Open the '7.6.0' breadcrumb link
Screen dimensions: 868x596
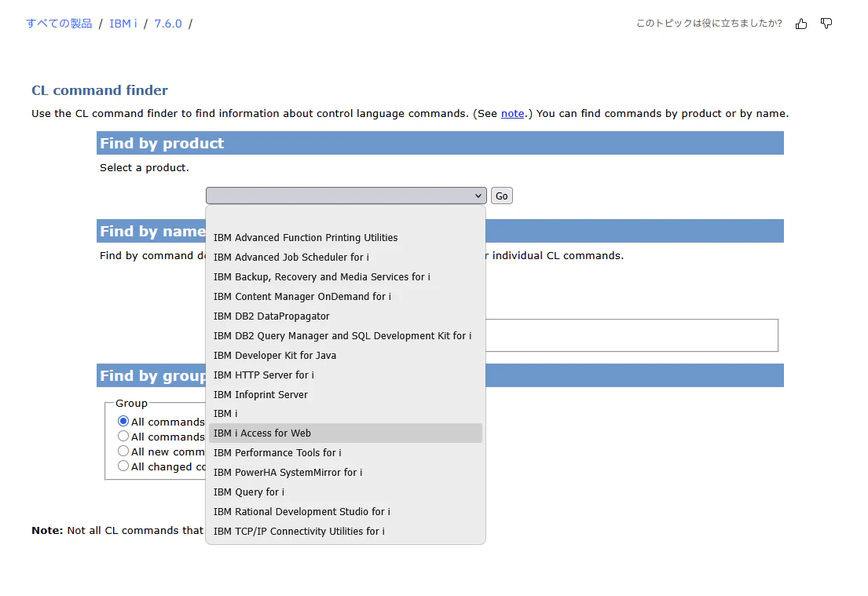tap(168, 24)
